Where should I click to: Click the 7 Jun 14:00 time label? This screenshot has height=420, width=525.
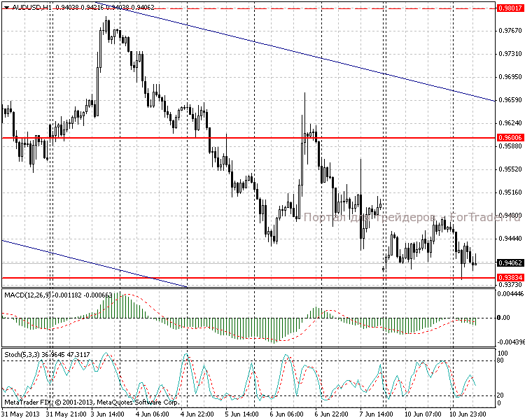[x=377, y=414]
